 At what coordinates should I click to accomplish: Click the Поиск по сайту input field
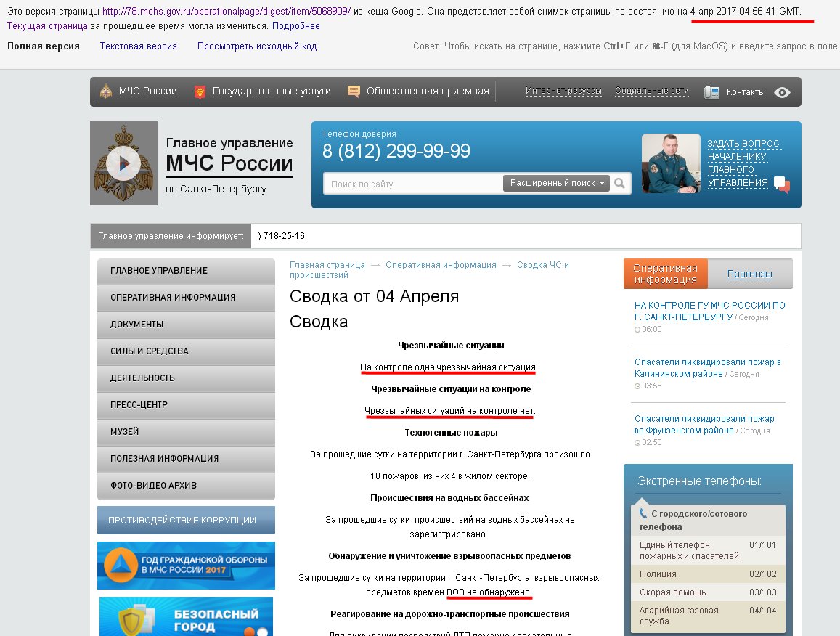(414, 184)
